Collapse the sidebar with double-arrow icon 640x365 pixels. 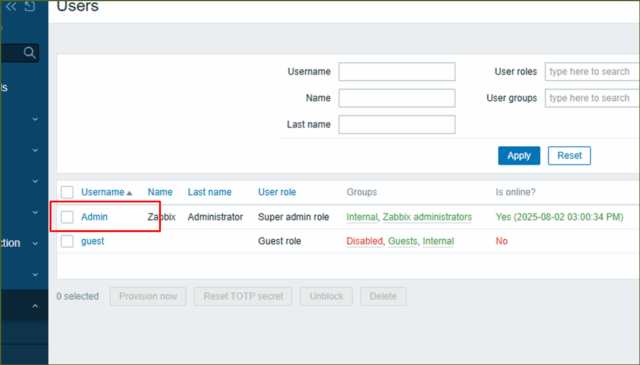point(11,6)
